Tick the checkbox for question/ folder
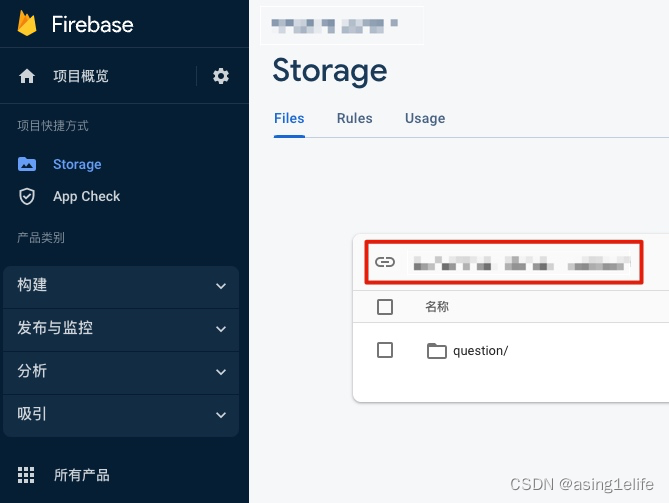The height and width of the screenshot is (503, 669). pos(385,350)
